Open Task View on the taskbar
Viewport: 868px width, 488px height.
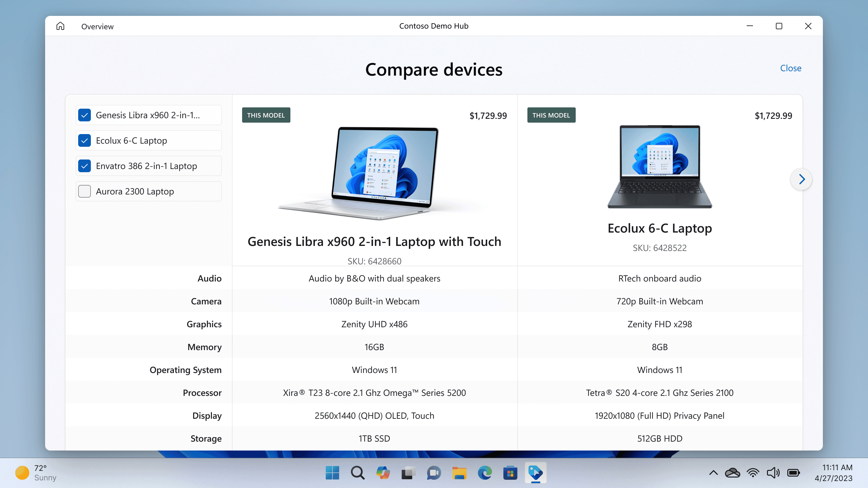[408, 473]
